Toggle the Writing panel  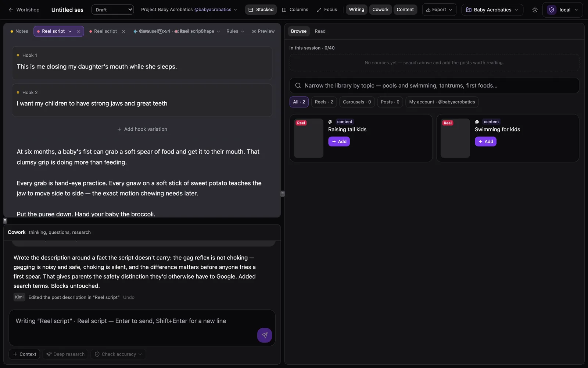[x=356, y=10]
